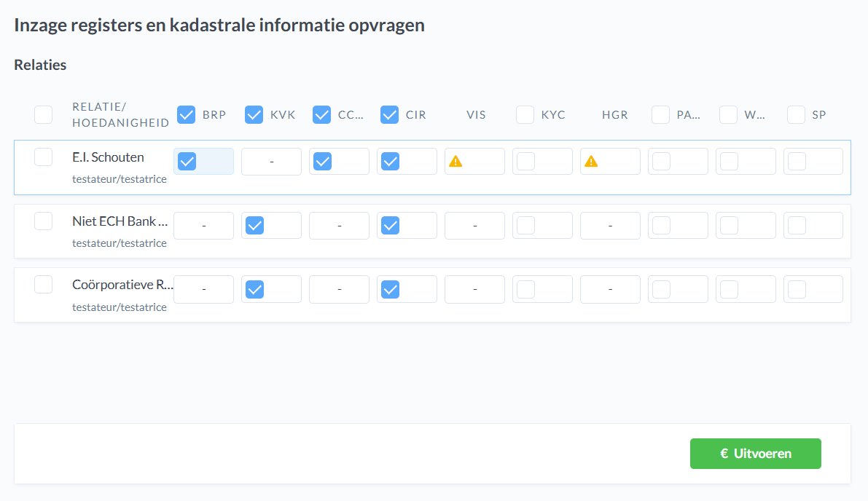The height and width of the screenshot is (501, 868).
Task: Enable the SP column header checkbox
Action: tap(797, 114)
